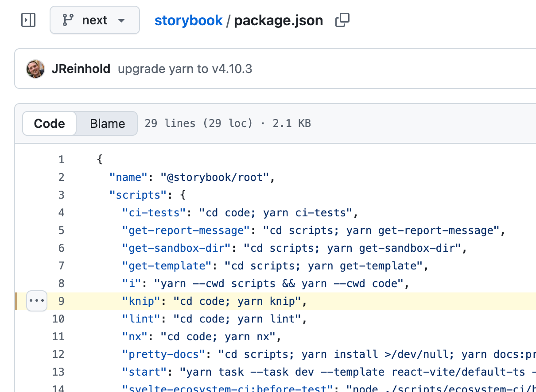Click the "get-template" key

(167, 265)
